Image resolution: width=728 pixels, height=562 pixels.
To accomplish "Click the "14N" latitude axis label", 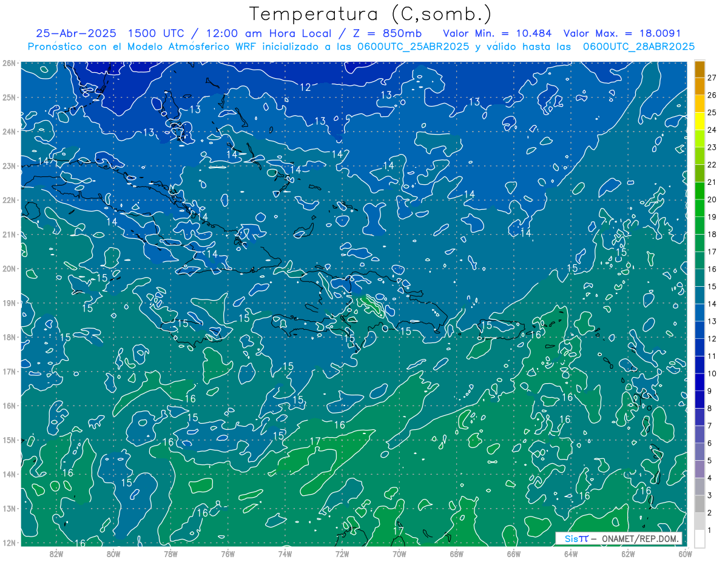I will pyautogui.click(x=9, y=474).
